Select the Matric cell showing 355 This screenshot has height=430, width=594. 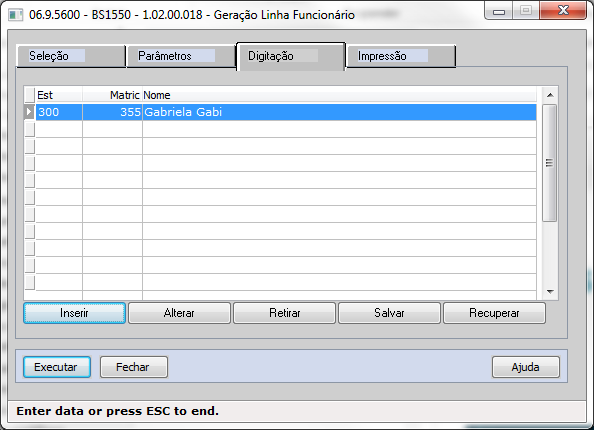[x=113, y=112]
